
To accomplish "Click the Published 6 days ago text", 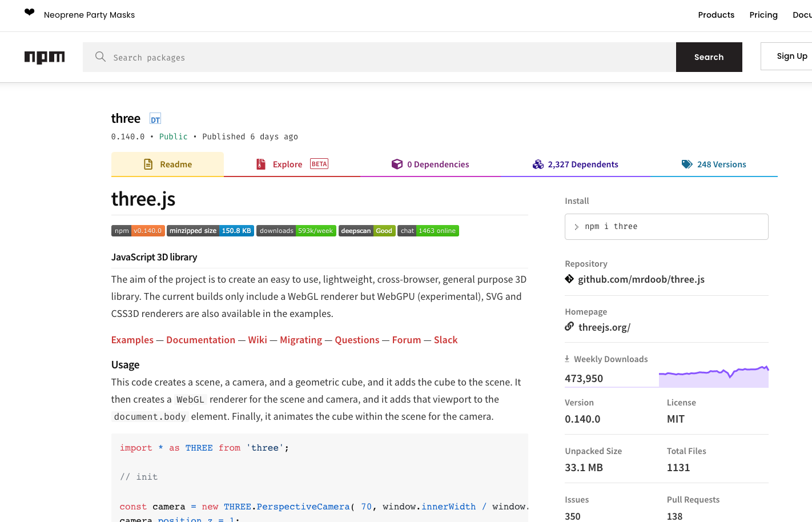I will (250, 136).
